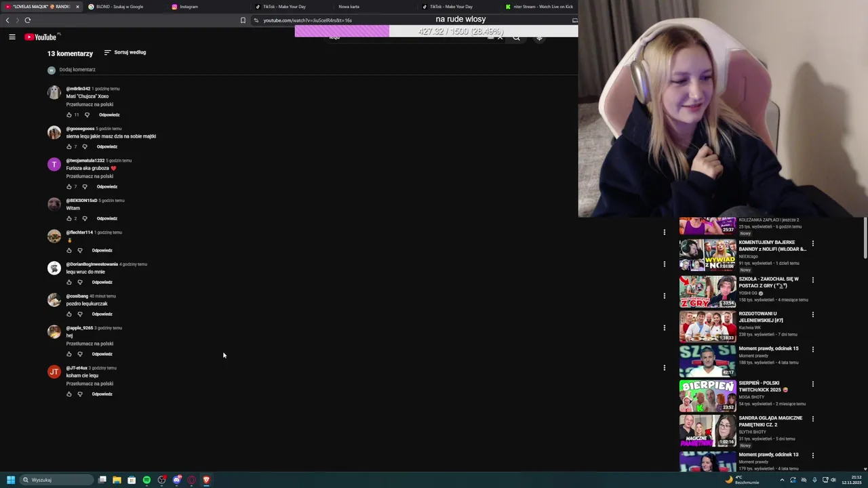Open @DorianBoginwestowania channel link
Image resolution: width=868 pixels, height=488 pixels.
coord(92,264)
